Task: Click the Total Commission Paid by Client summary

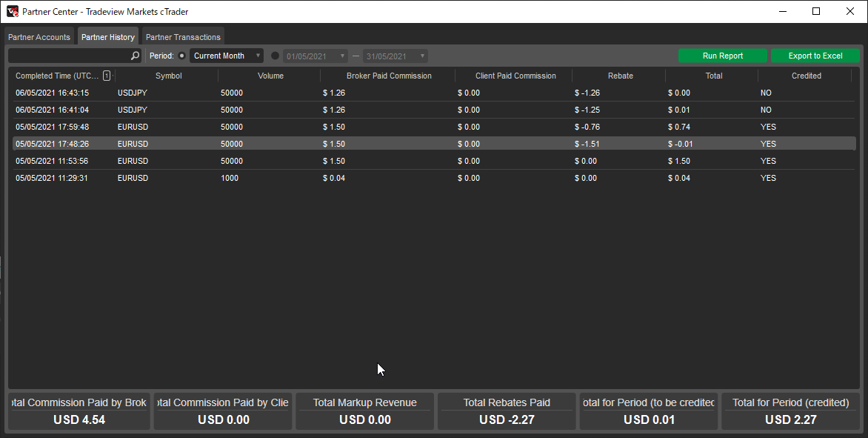Action: (x=223, y=411)
